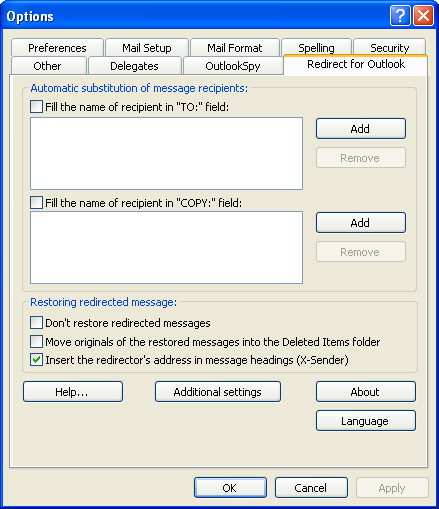The width and height of the screenshot is (439, 509).
Task: Click Add for the TO recipients list
Action: (361, 128)
